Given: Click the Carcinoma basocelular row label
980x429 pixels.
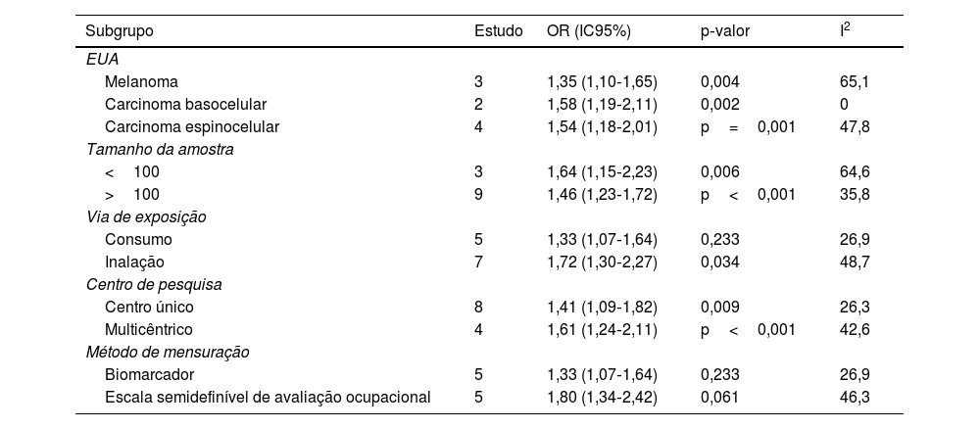Looking at the screenshot, I should (x=185, y=104).
